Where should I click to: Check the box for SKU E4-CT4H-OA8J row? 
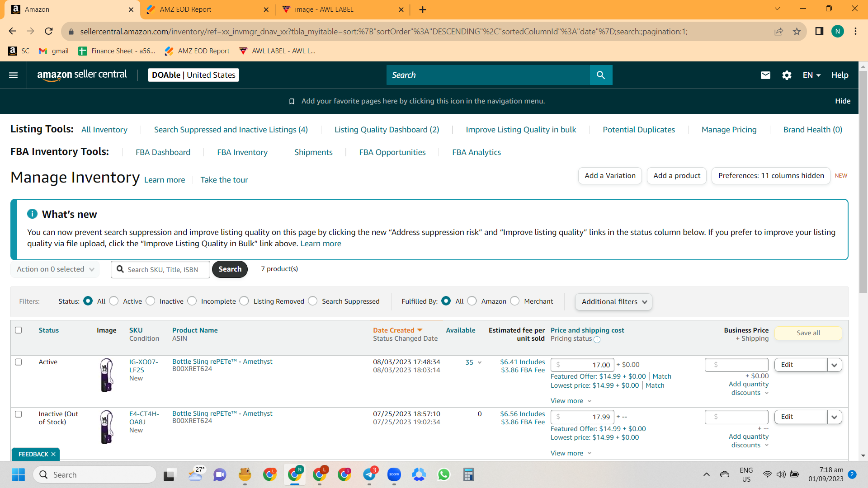point(19,414)
